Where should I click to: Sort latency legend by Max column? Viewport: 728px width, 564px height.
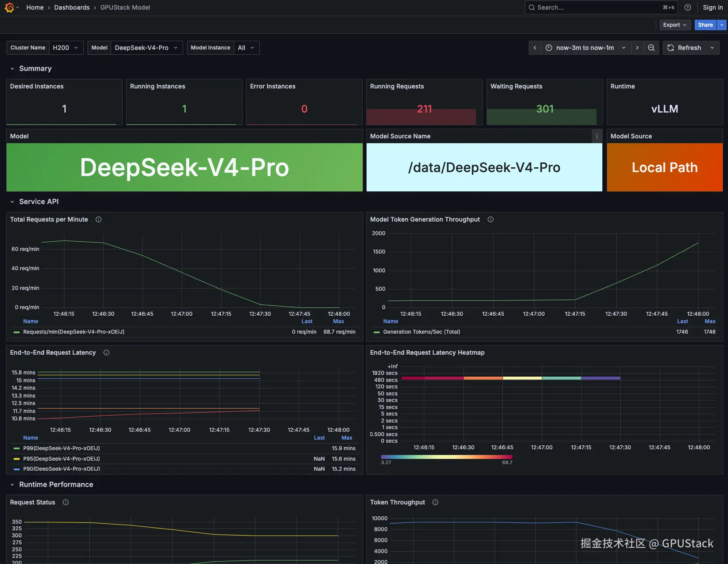[347, 438]
